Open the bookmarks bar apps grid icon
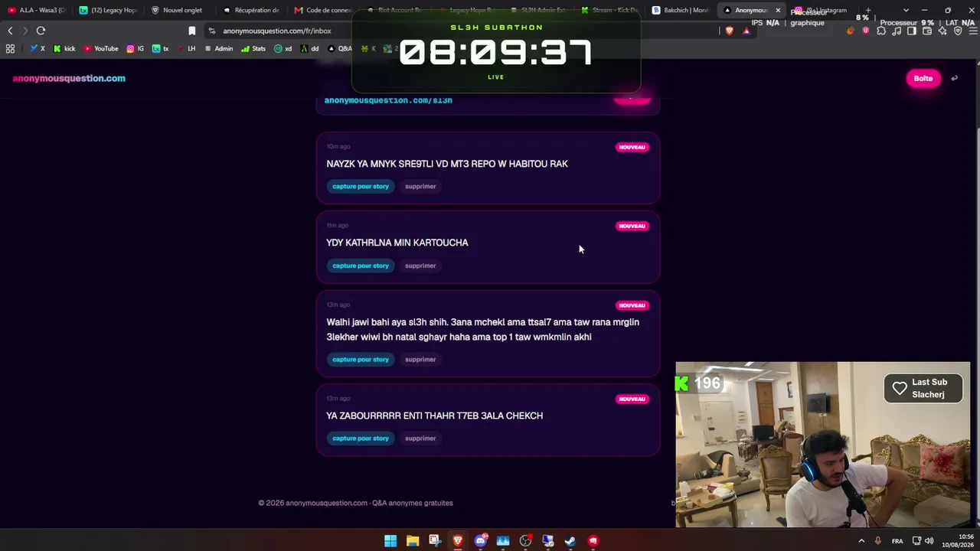Image resolution: width=980 pixels, height=551 pixels. click(x=10, y=48)
